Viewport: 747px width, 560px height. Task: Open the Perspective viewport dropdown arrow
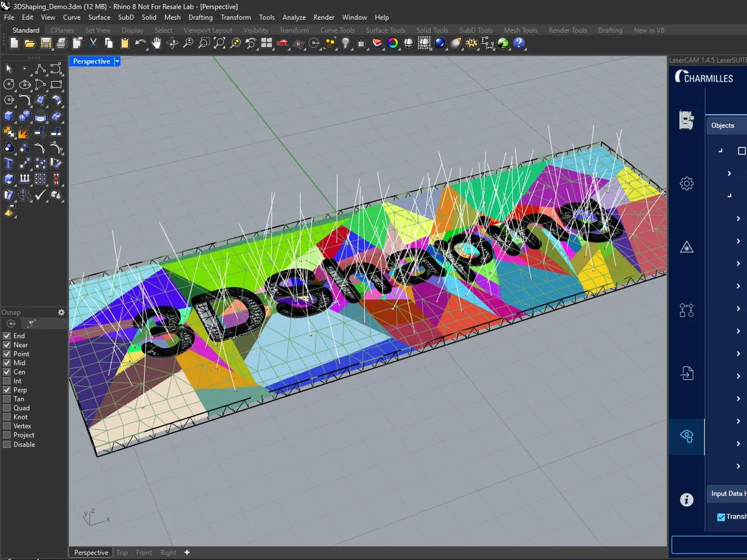[x=117, y=61]
